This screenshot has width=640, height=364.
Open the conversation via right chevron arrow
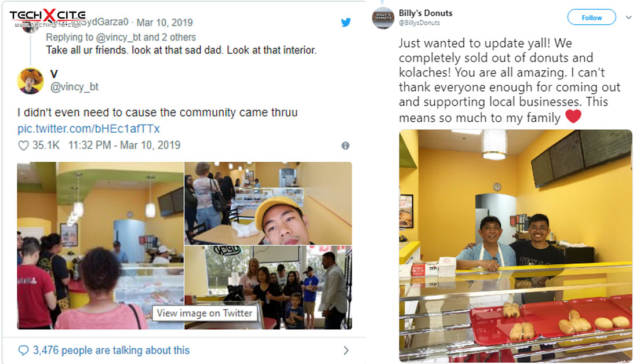coord(346,350)
